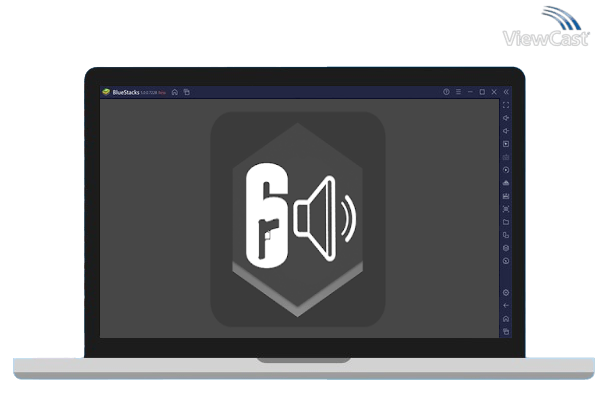Viewport: 602px width, 414px height.
Task: Open multi-instance manager sidebar icon
Action: [x=506, y=235]
